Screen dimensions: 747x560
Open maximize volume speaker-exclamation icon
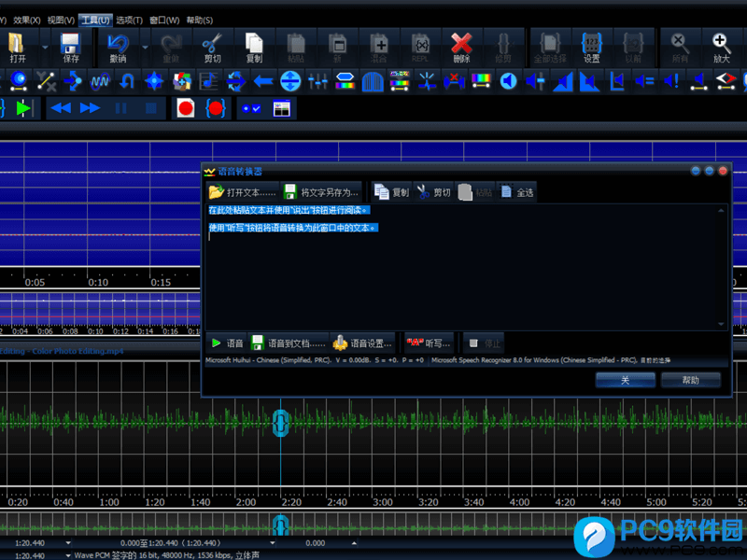point(671,81)
